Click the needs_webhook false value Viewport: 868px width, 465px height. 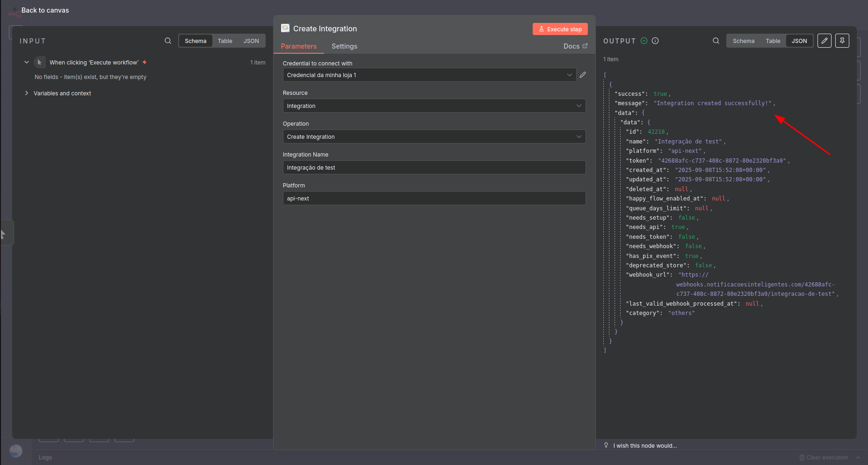pyautogui.click(x=694, y=246)
